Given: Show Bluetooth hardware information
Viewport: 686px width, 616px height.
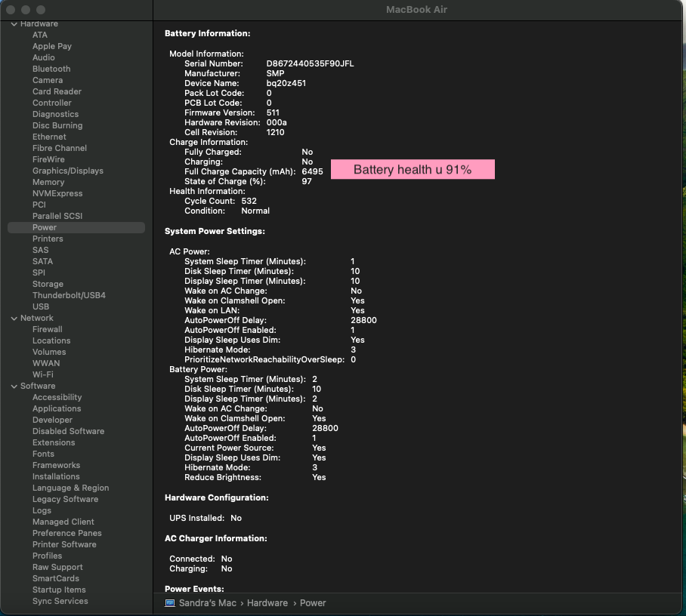Looking at the screenshot, I should 51,69.
